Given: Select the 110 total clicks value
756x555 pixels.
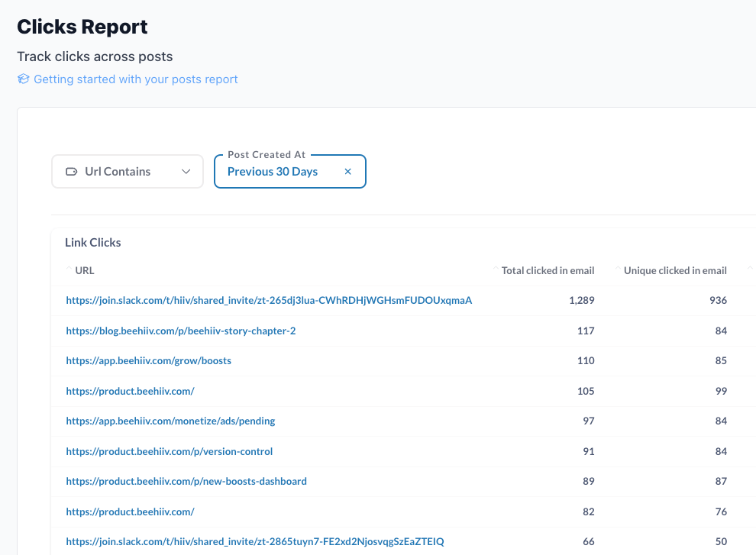Looking at the screenshot, I should (x=586, y=360).
